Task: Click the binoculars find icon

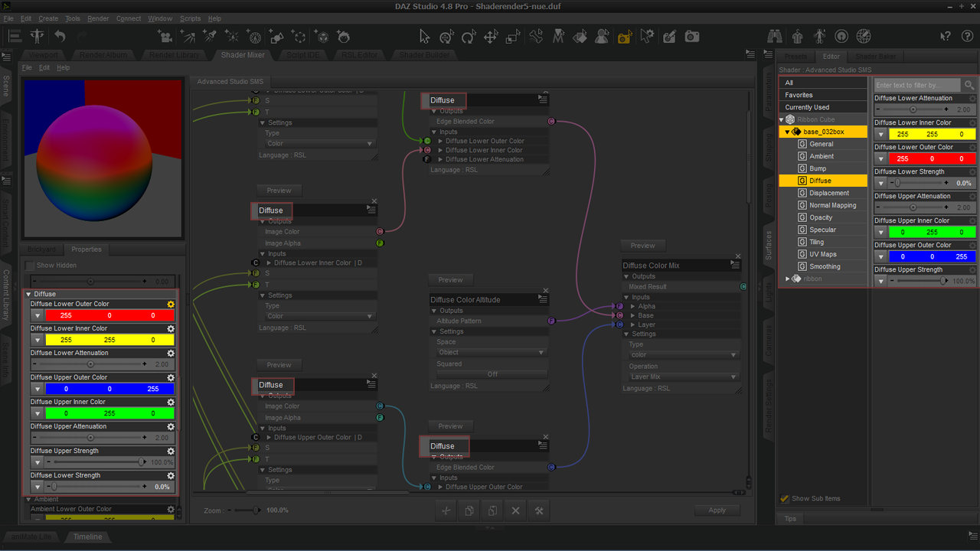Action: click(x=774, y=36)
